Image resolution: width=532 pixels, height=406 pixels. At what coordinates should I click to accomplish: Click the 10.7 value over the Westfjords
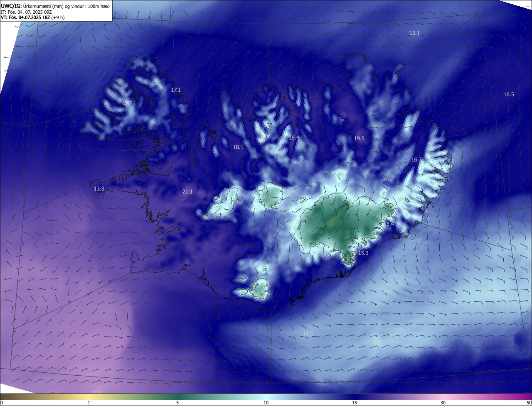pos(126,103)
